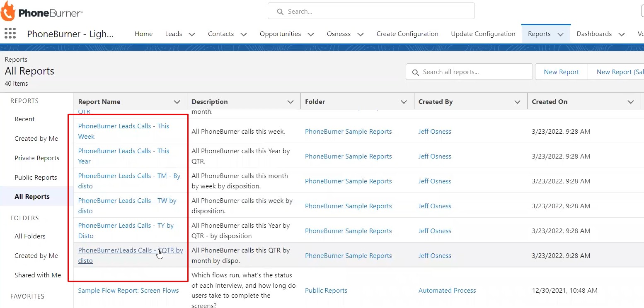Screen dimensions: 644x308
Task: Select Public Reports in sidebar
Action: tap(36, 178)
